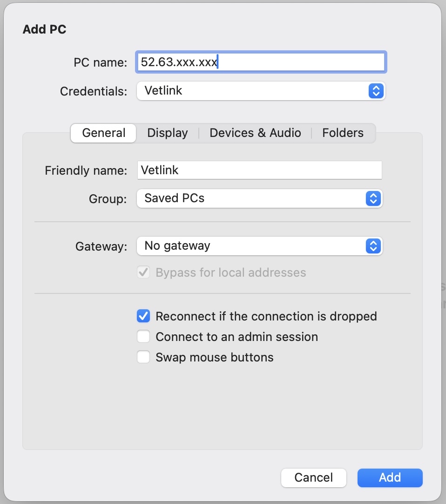
Task: Expand the Group dropdown
Action: coord(259,198)
